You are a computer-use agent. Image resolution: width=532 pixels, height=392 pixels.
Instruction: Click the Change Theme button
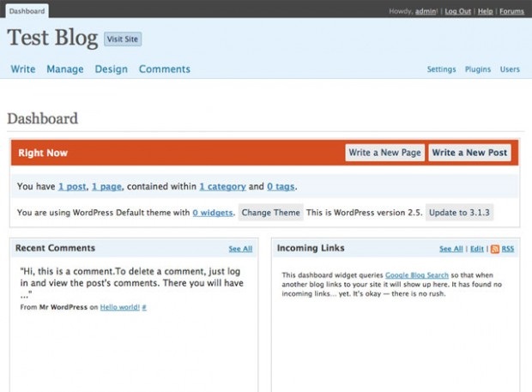271,213
